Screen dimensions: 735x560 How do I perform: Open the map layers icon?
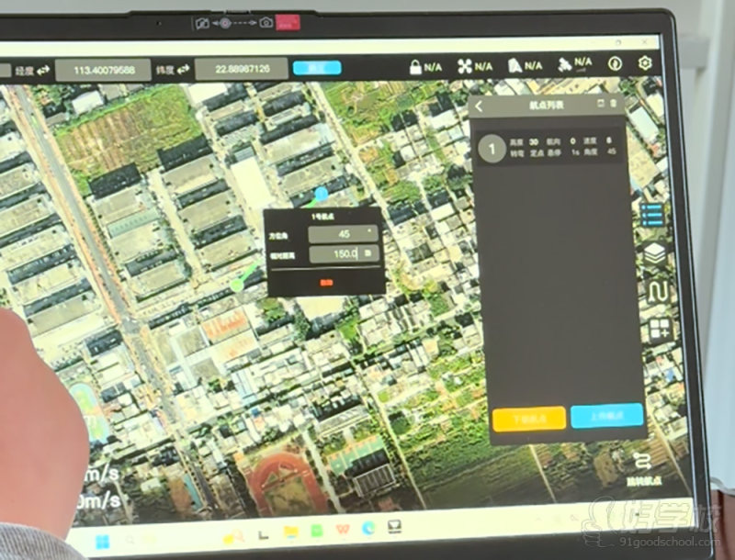(x=655, y=253)
